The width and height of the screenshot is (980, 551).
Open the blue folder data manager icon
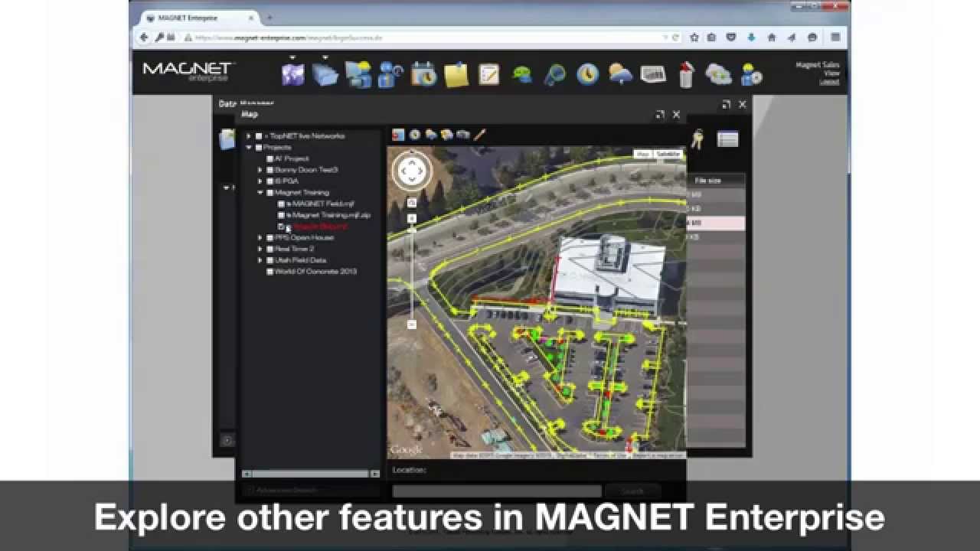(x=325, y=74)
